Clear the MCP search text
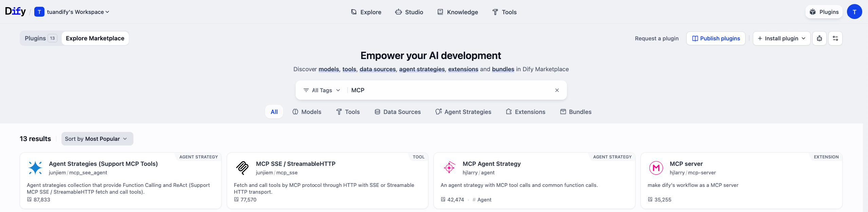868x212 pixels. pos(557,90)
